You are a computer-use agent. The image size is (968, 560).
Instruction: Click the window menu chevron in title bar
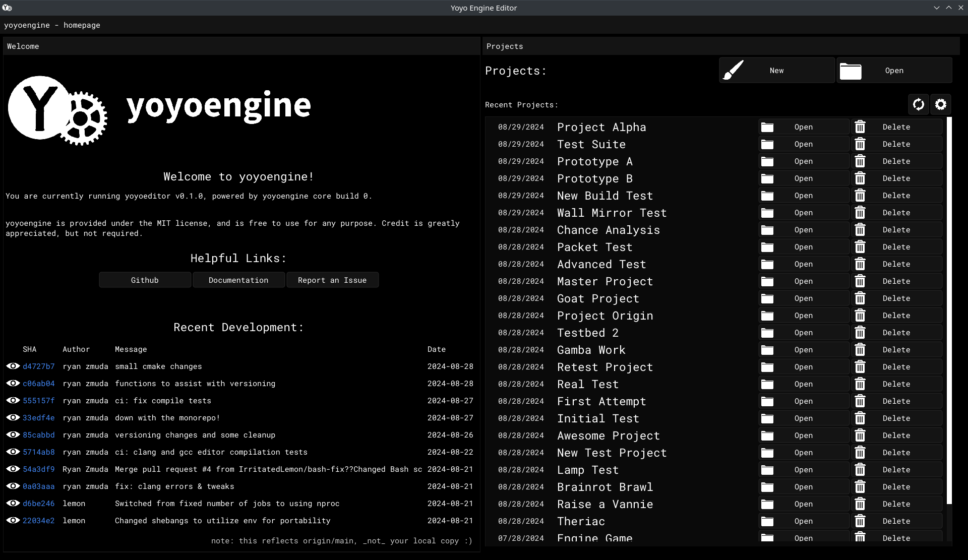[x=936, y=8]
